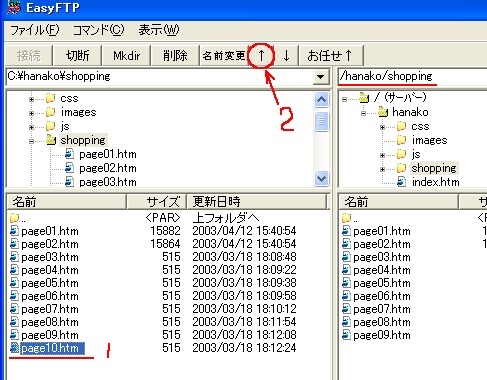Image resolution: width=487 pixels, height=380 pixels.
Task: Sort local list by サイズ column header
Action: coord(156,202)
